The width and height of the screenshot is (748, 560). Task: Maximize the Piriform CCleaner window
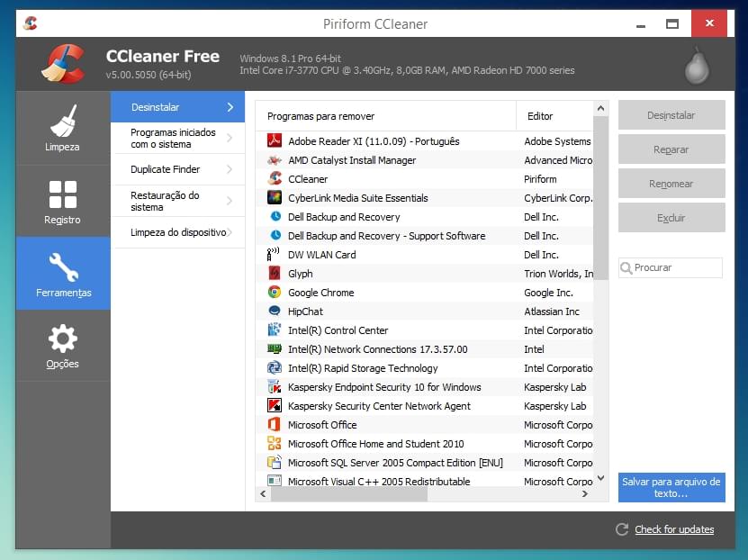click(x=672, y=23)
